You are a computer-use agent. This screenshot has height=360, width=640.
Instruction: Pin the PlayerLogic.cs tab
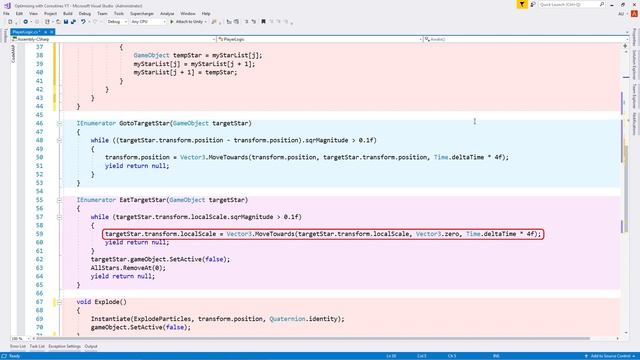pyautogui.click(x=46, y=32)
